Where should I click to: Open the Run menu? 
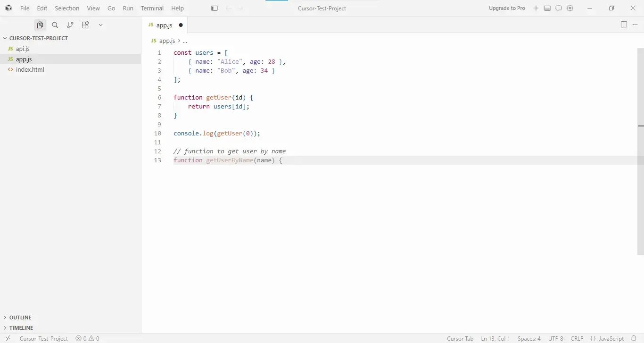click(x=128, y=8)
